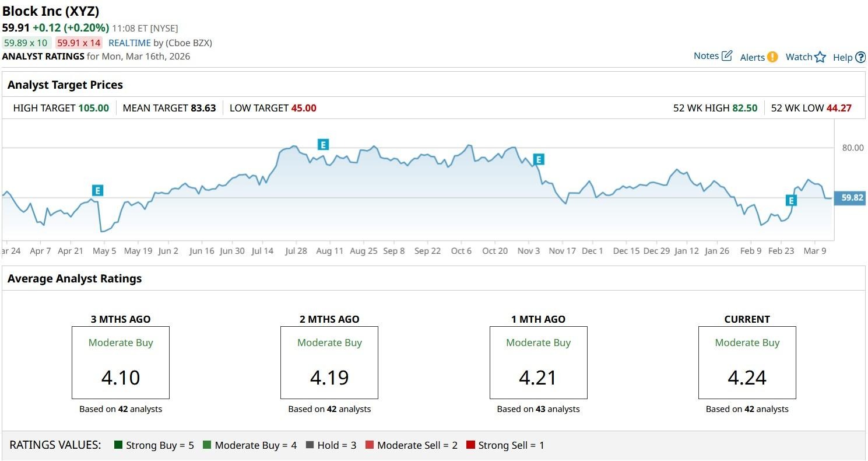Viewport: 868px width, 461px height.
Task: Click the 4.24 current rating score
Action: point(747,378)
